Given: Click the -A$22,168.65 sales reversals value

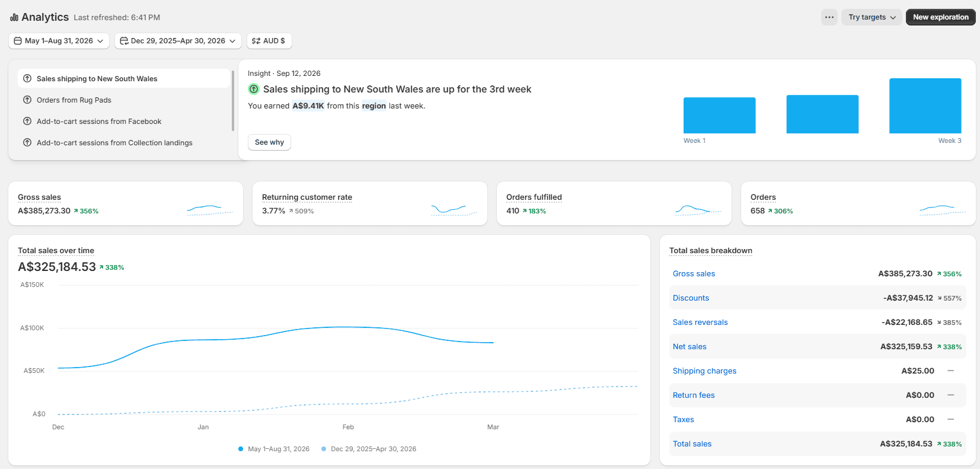Looking at the screenshot, I should pyautogui.click(x=906, y=323).
